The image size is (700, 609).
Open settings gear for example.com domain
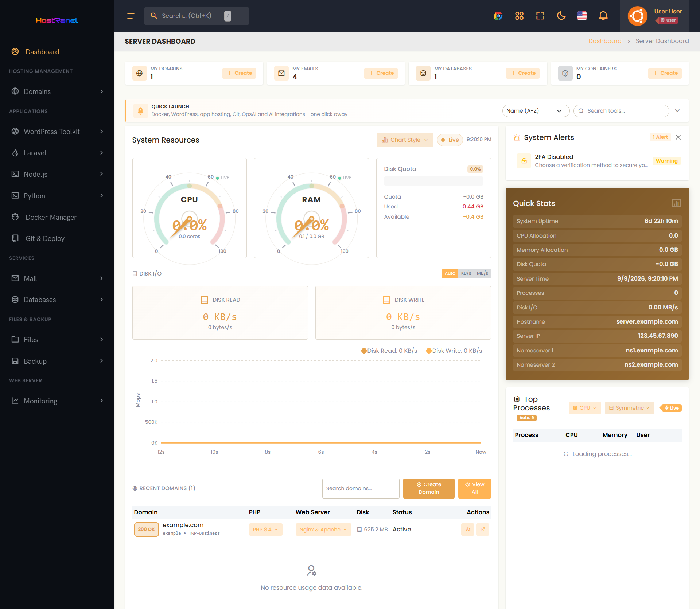(468, 530)
